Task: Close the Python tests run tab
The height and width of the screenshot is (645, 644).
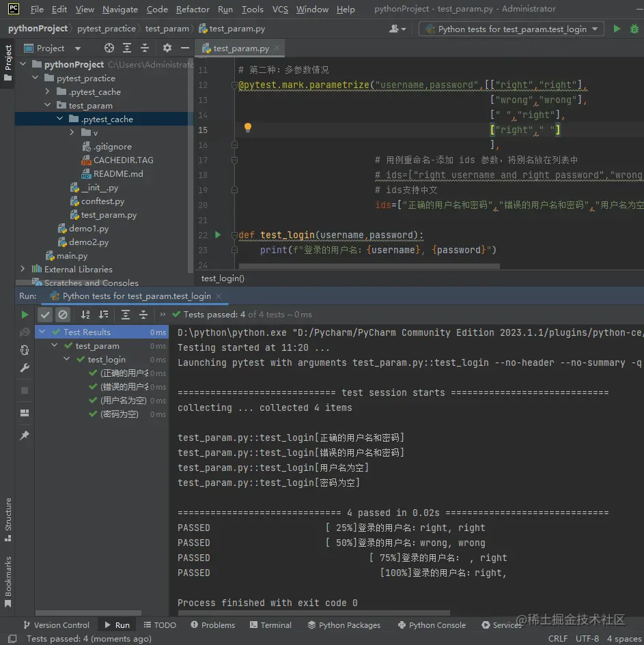Action: tap(219, 296)
